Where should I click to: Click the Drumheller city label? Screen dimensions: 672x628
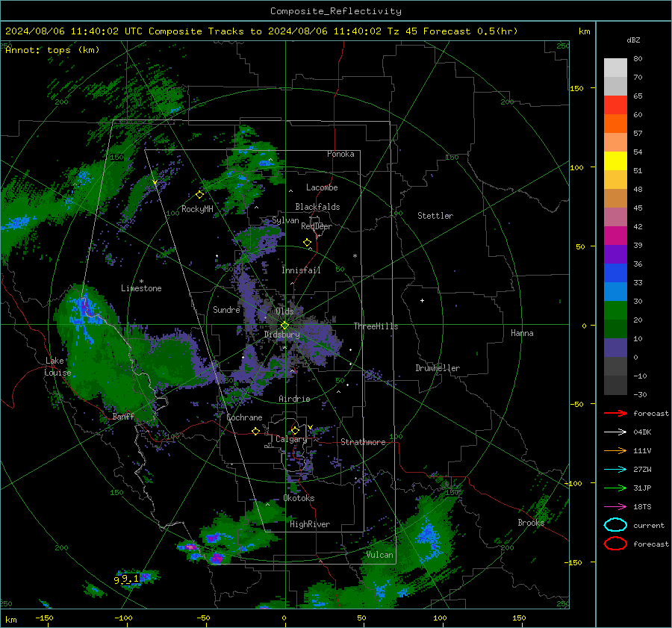[x=438, y=368]
